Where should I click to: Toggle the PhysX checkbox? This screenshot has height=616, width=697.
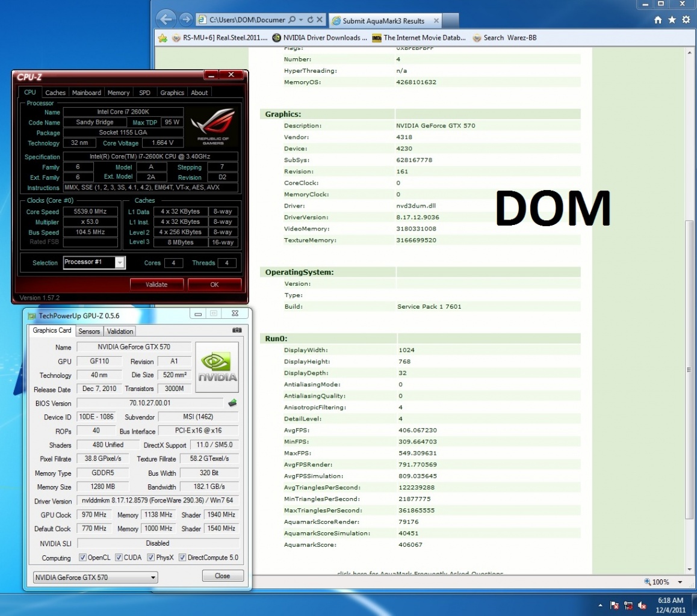pos(150,558)
